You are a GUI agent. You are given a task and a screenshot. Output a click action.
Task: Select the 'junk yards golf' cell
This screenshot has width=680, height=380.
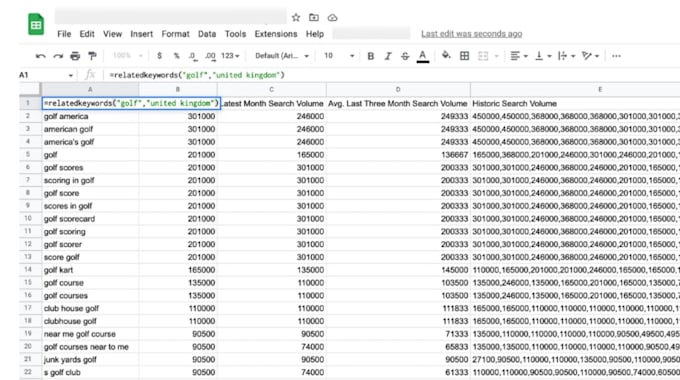(x=90, y=360)
